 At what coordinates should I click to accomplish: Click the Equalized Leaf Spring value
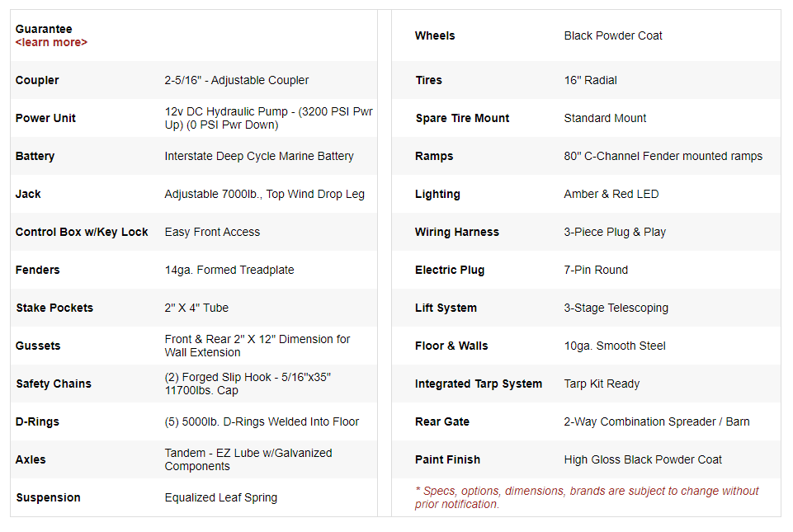221,497
